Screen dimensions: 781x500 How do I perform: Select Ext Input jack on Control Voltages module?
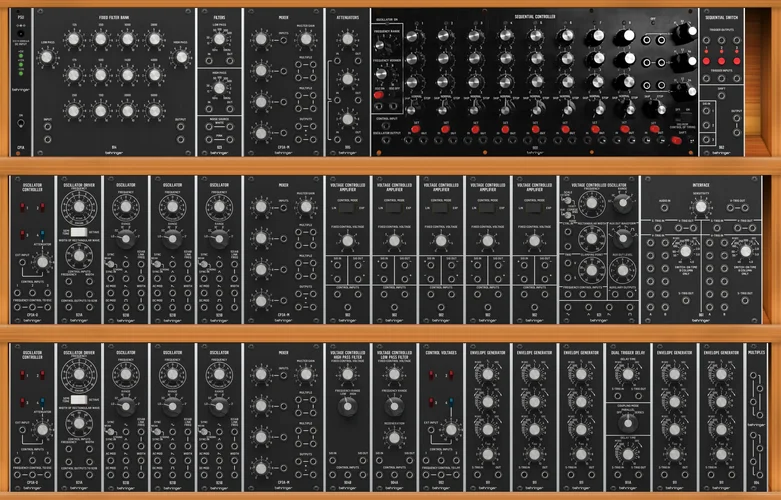pyautogui.click(x=431, y=432)
